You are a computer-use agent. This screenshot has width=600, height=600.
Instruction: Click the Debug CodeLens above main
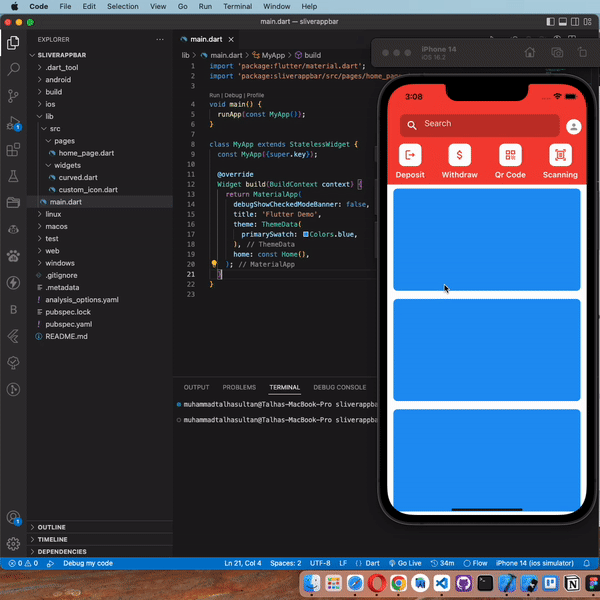pyautogui.click(x=233, y=95)
